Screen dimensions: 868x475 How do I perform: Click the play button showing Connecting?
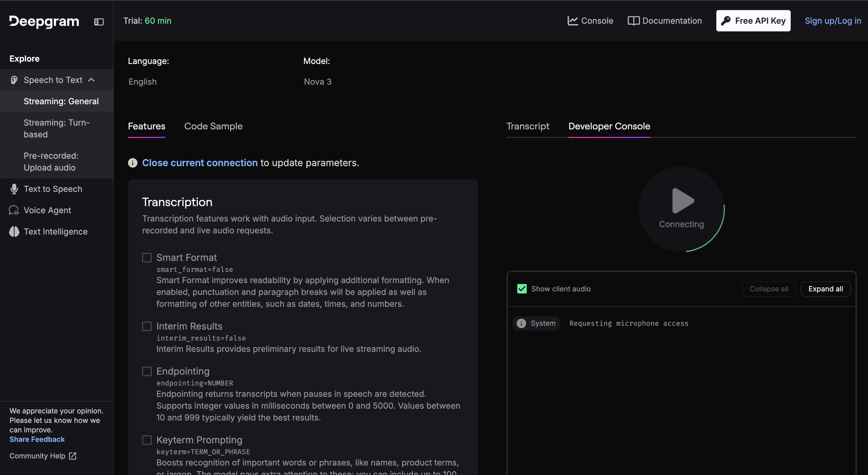click(682, 209)
